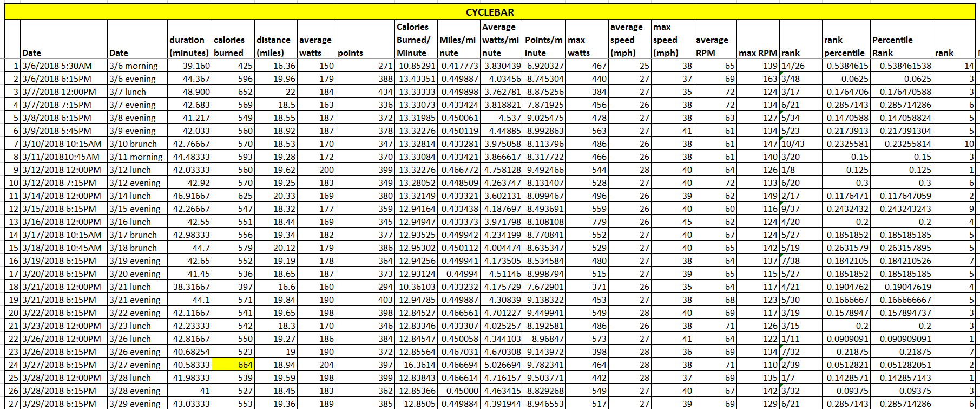Image resolution: width=980 pixels, height=409 pixels.
Task: Select the 'duration (minutes)' column header
Action: [189, 39]
